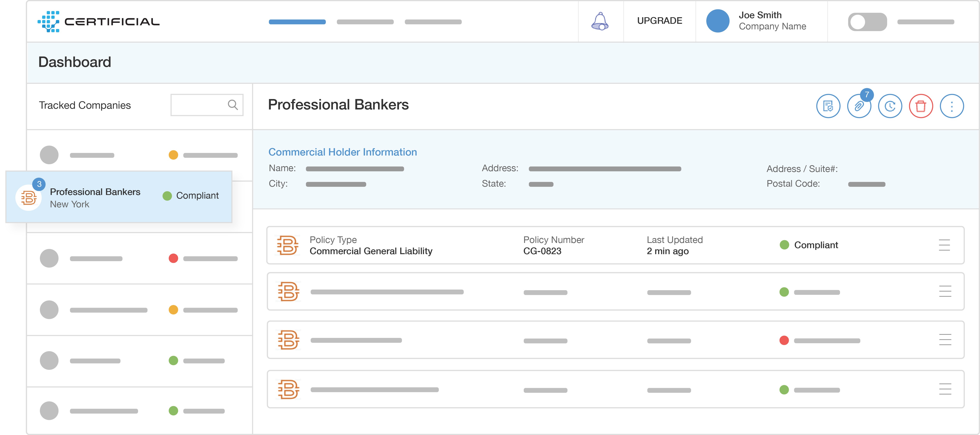Click the notification bell icon
This screenshot has height=435, width=980.
click(x=600, y=21)
